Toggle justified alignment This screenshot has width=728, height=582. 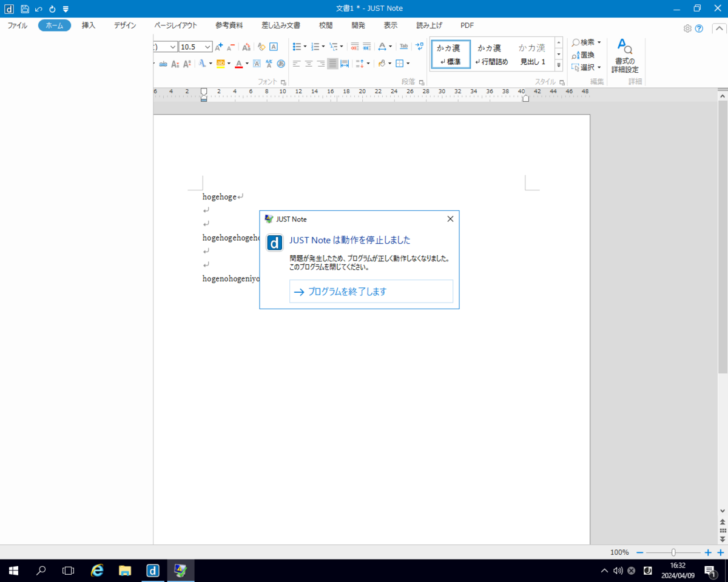[332, 64]
